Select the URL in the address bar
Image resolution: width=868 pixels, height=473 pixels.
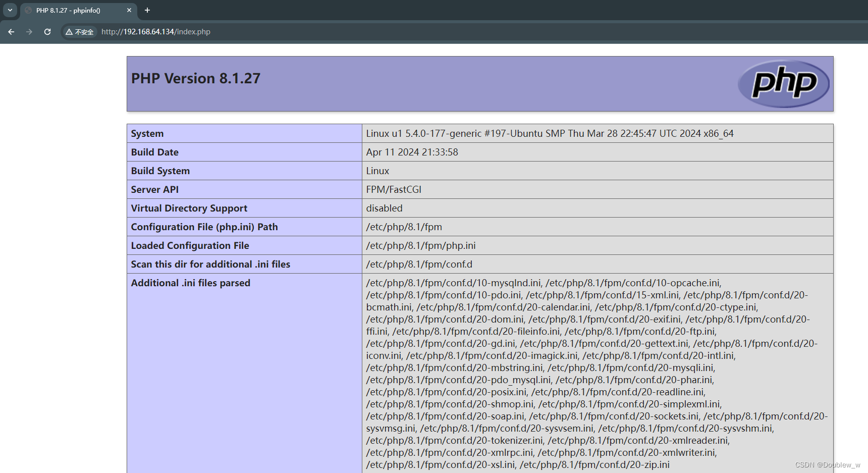[x=155, y=31]
